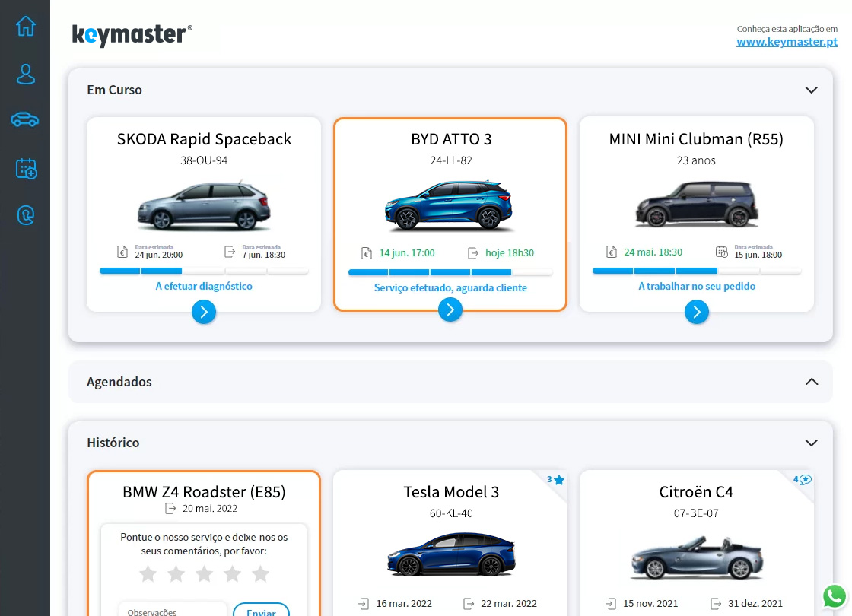The image size is (852, 616).
Task: Collapse the Histórico section chevron
Action: pyautogui.click(x=811, y=443)
